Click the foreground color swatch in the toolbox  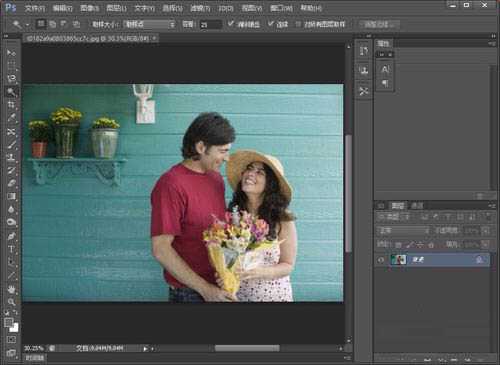[8, 322]
